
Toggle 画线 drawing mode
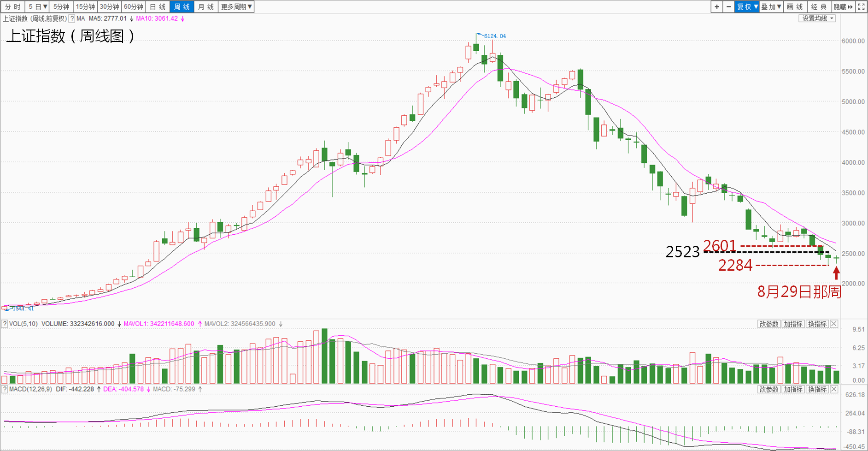[x=795, y=7]
